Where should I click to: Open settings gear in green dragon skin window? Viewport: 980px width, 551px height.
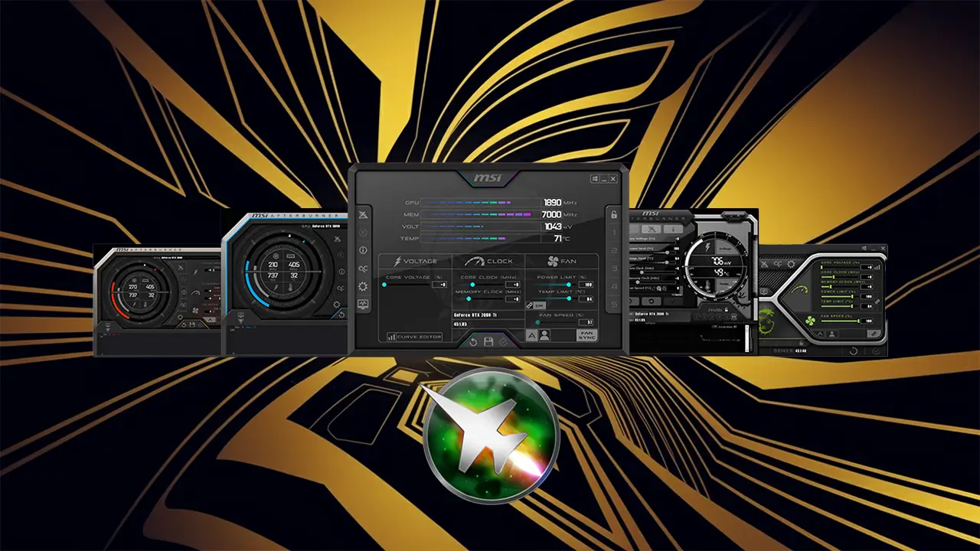pyautogui.click(x=791, y=264)
